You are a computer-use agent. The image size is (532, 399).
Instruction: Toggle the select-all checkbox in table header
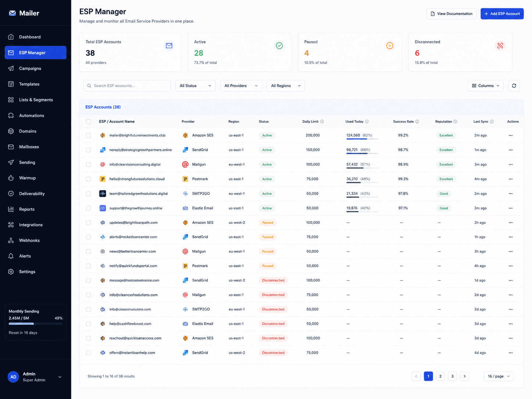coord(88,122)
